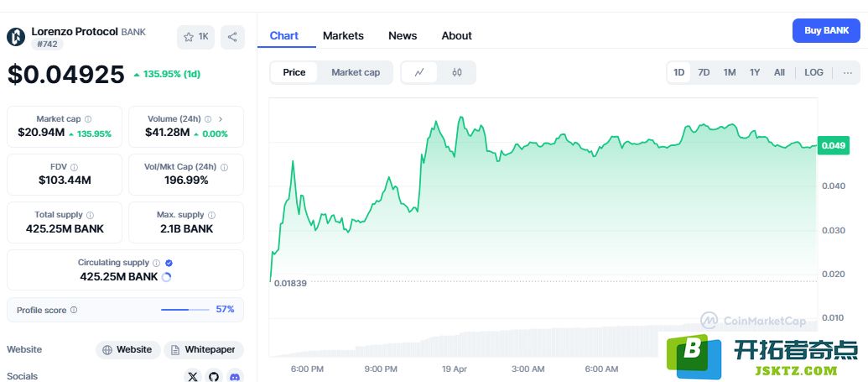Screen dimensions: 868x382
Task: Click the Total supply info icon
Action: pyautogui.click(x=91, y=215)
